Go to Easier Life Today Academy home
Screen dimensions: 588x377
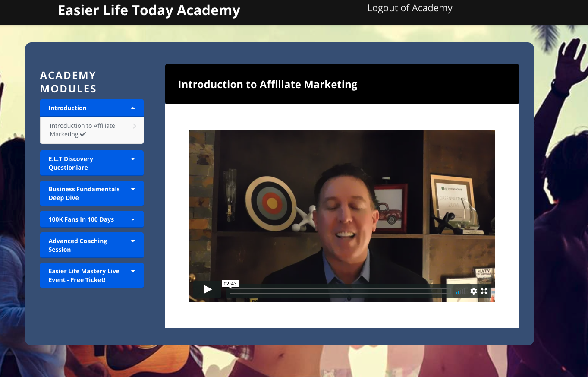coord(149,10)
